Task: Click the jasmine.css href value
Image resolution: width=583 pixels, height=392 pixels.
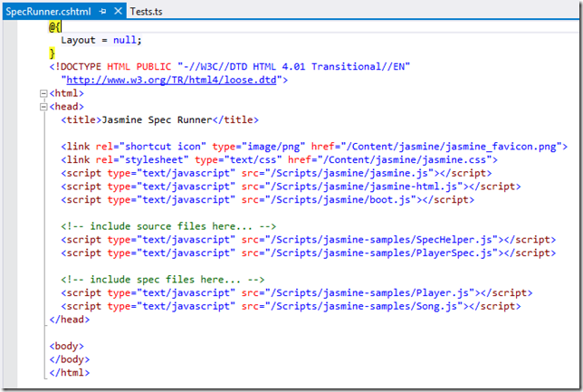Action: pyautogui.click(x=405, y=160)
